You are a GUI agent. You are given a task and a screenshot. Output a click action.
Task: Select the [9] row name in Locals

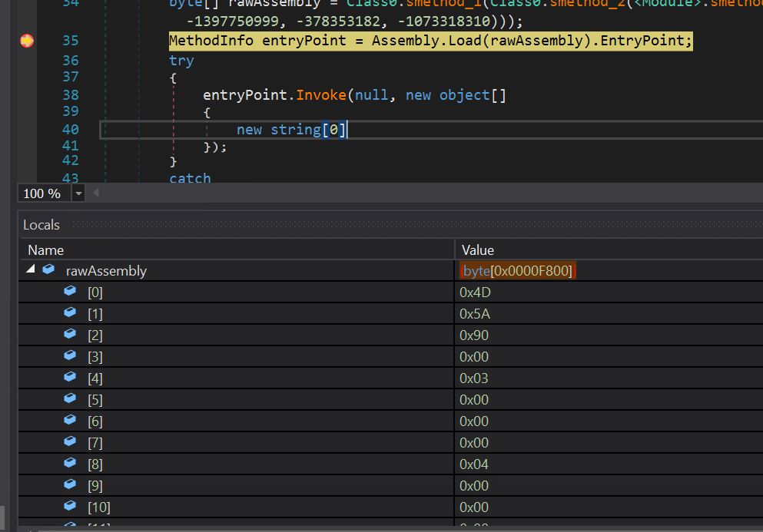click(x=95, y=486)
